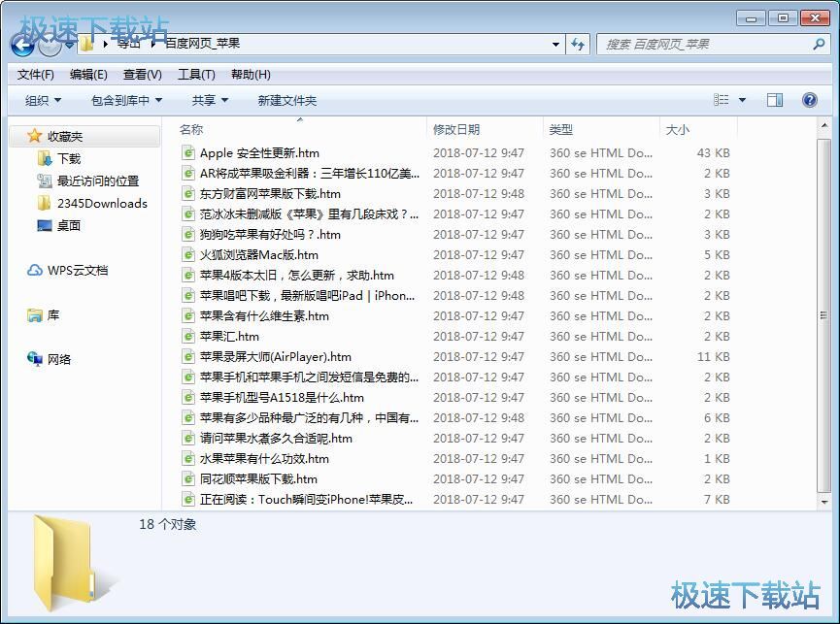The width and height of the screenshot is (840, 624).
Task: Click the file icon of 东方财富网苹果版下载.htm
Action: point(187,194)
